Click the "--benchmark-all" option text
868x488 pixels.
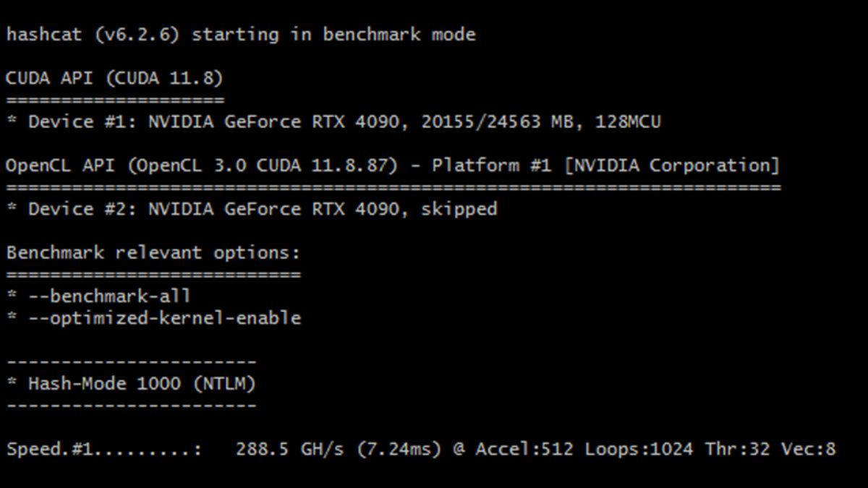pos(109,296)
